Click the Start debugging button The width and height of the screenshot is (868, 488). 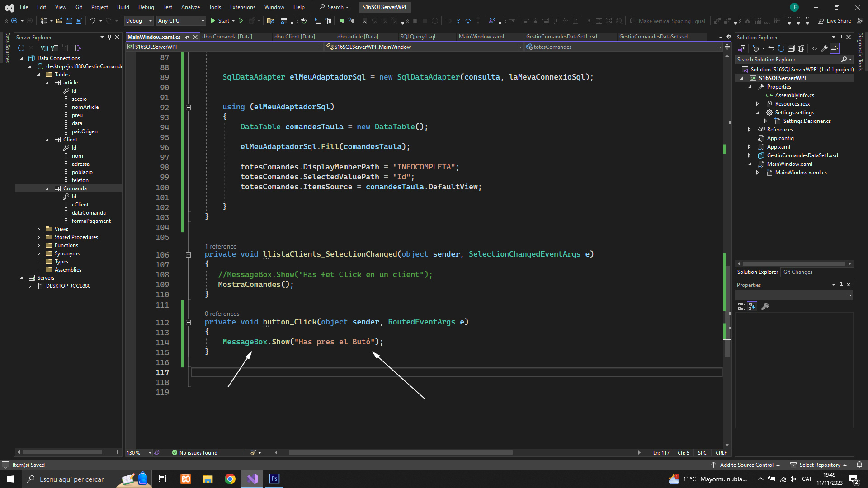point(219,21)
